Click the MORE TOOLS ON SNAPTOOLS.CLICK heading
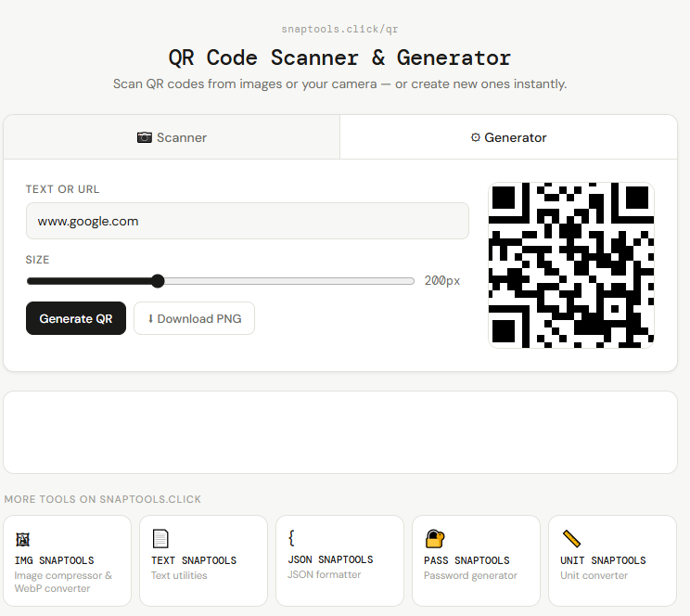The image size is (690, 616). point(103,499)
